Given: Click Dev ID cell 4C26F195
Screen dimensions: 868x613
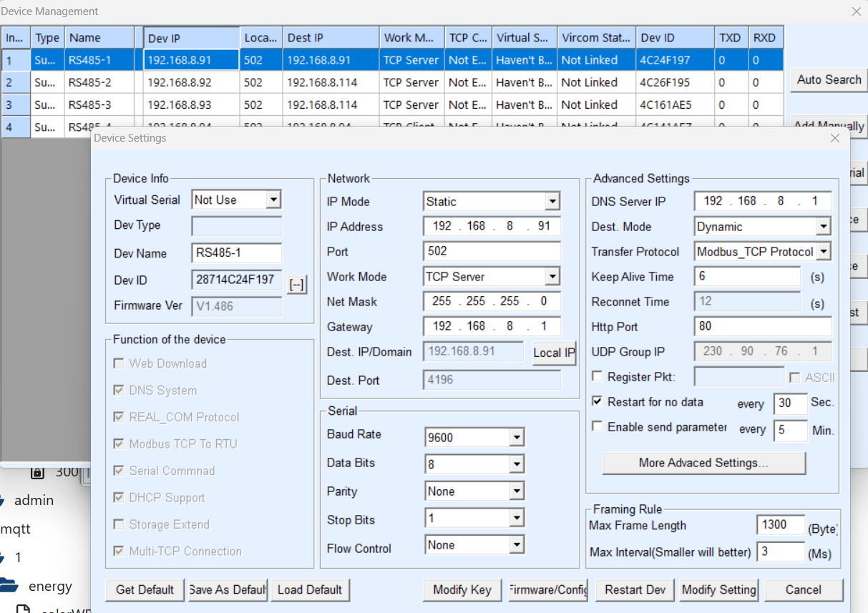Looking at the screenshot, I should (x=676, y=82).
